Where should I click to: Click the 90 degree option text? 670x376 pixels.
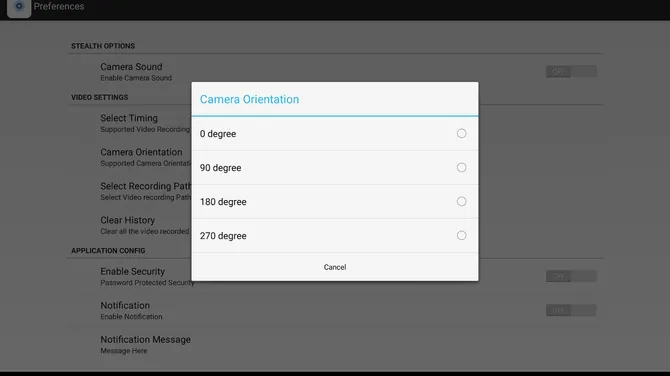point(220,168)
